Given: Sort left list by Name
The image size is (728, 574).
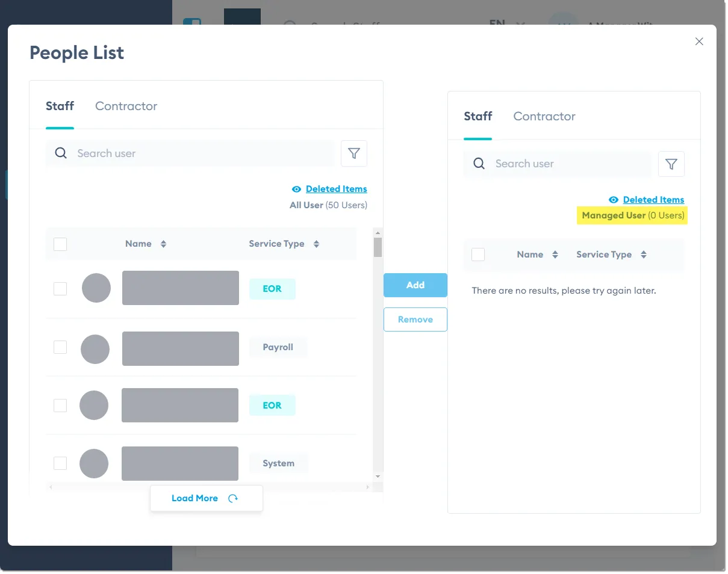Looking at the screenshot, I should 163,244.
